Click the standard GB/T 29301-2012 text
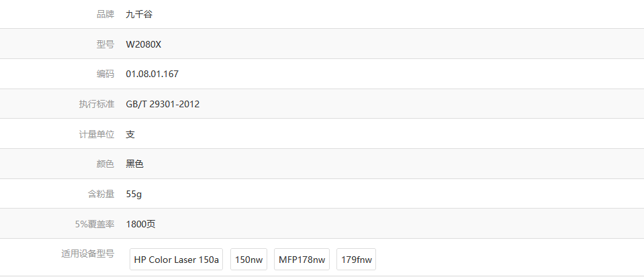 point(163,104)
